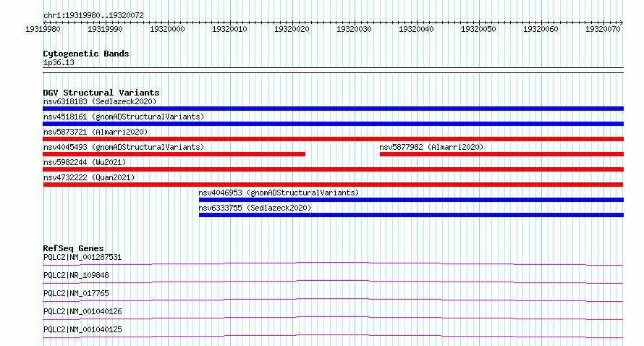Click the nsv4046953 (gnomADStructuralVariants) label

[279, 193]
